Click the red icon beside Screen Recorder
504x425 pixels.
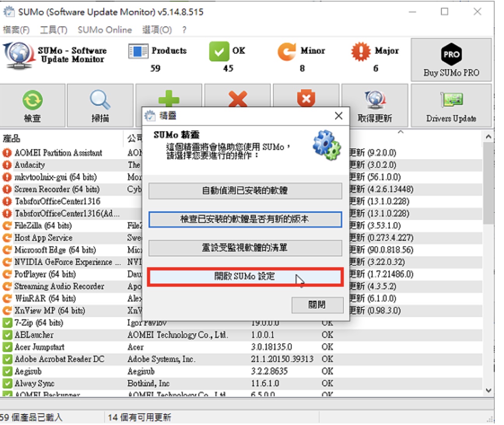pos(7,189)
